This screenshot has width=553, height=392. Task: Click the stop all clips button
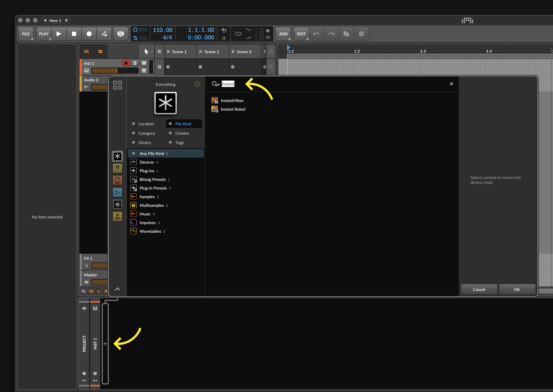tap(159, 51)
